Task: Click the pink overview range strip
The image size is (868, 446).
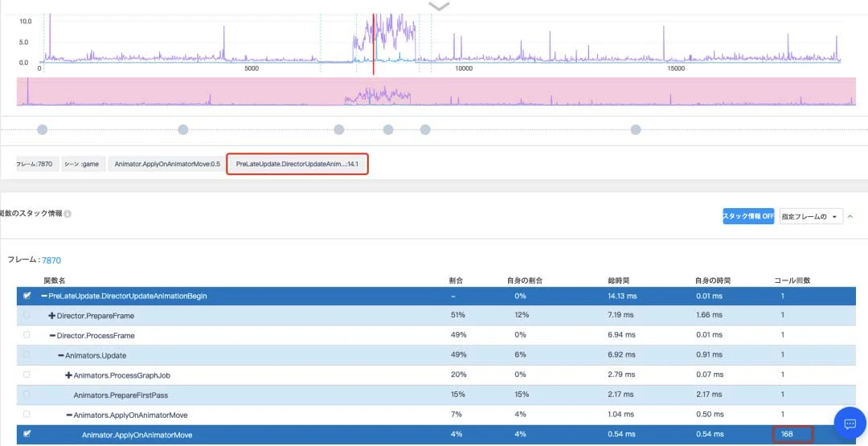Action: (x=436, y=92)
